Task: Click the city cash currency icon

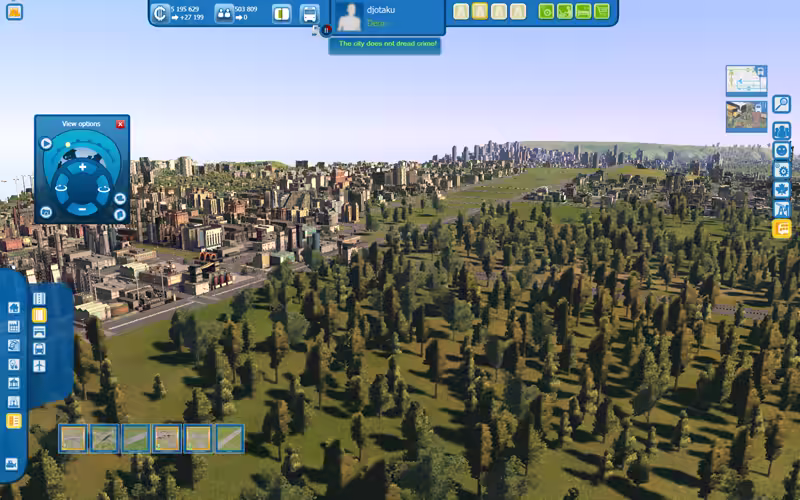Action: coord(160,13)
